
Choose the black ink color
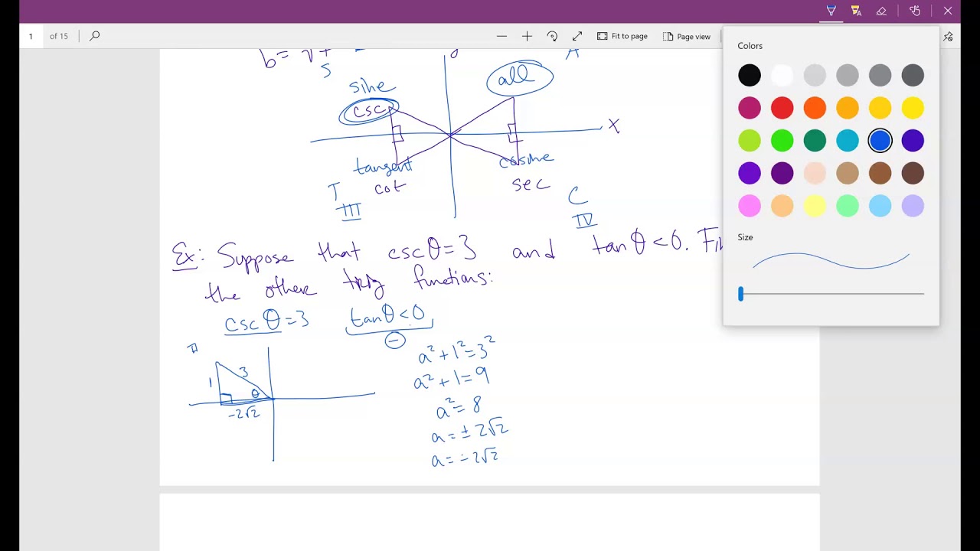pyautogui.click(x=750, y=75)
